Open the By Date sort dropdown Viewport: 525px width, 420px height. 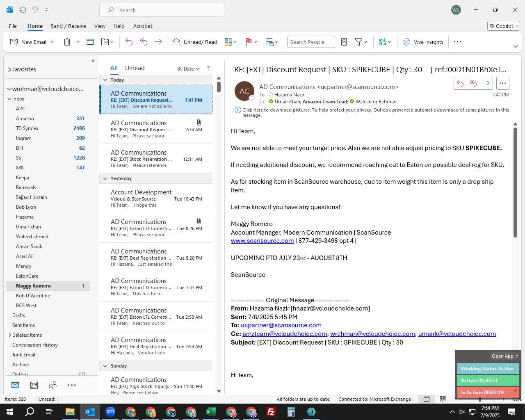click(188, 68)
